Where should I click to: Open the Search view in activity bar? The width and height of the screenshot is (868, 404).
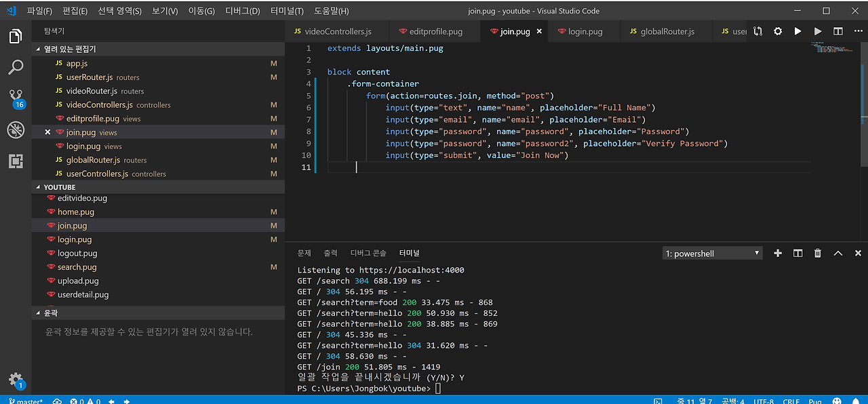[x=16, y=67]
